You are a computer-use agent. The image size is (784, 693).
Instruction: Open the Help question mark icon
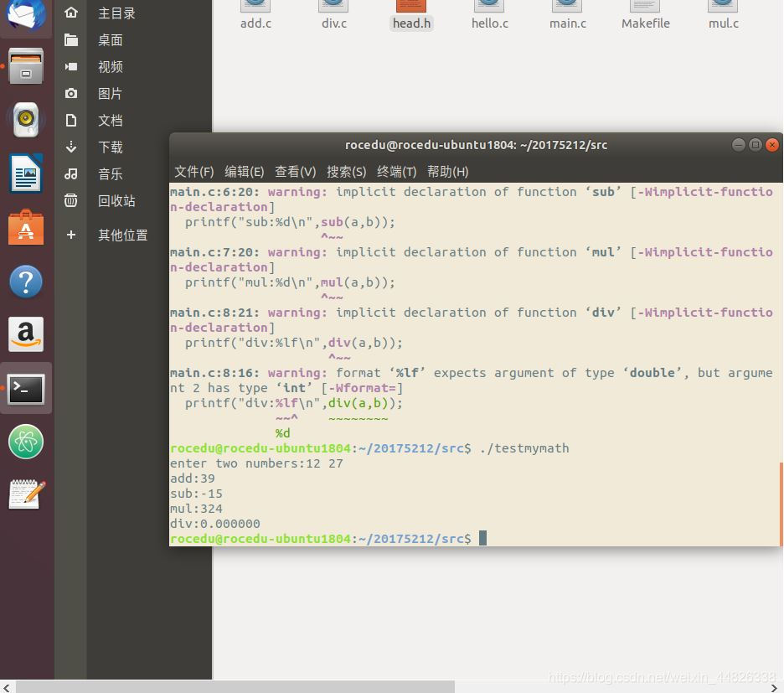26,282
